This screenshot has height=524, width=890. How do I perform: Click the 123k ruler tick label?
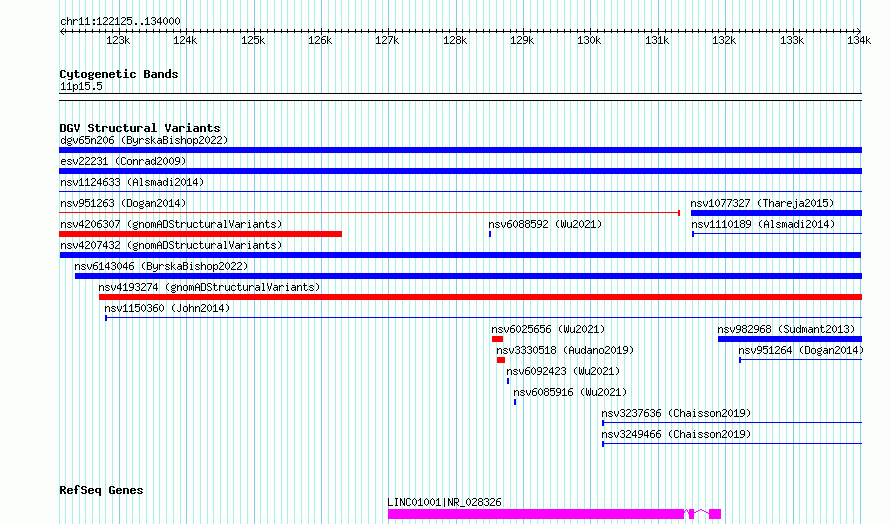[118, 40]
